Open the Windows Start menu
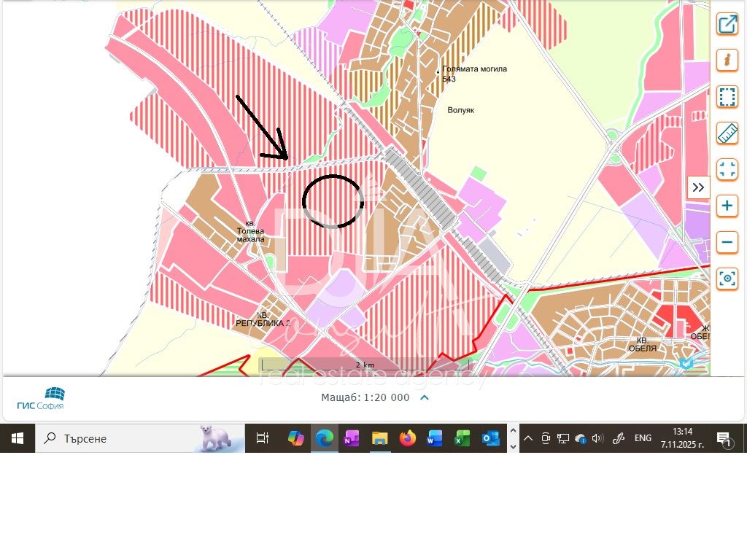 (18, 438)
